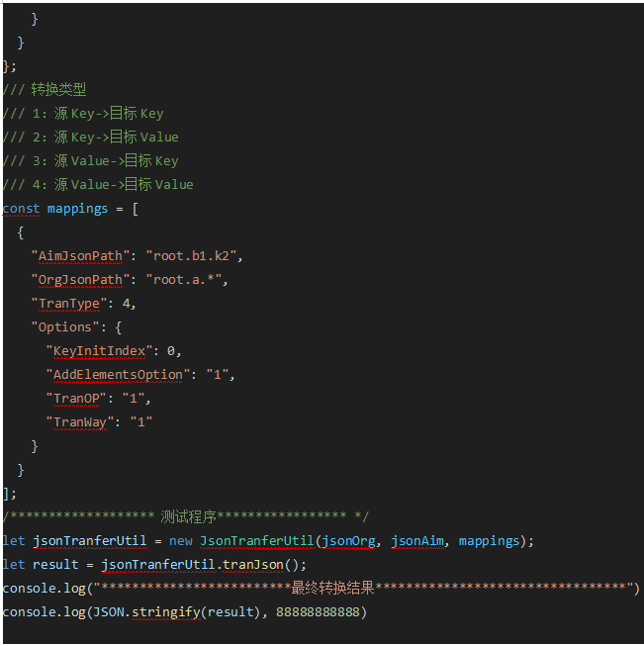644x646 pixels.
Task: Click the stringify method name
Action: click(x=166, y=612)
